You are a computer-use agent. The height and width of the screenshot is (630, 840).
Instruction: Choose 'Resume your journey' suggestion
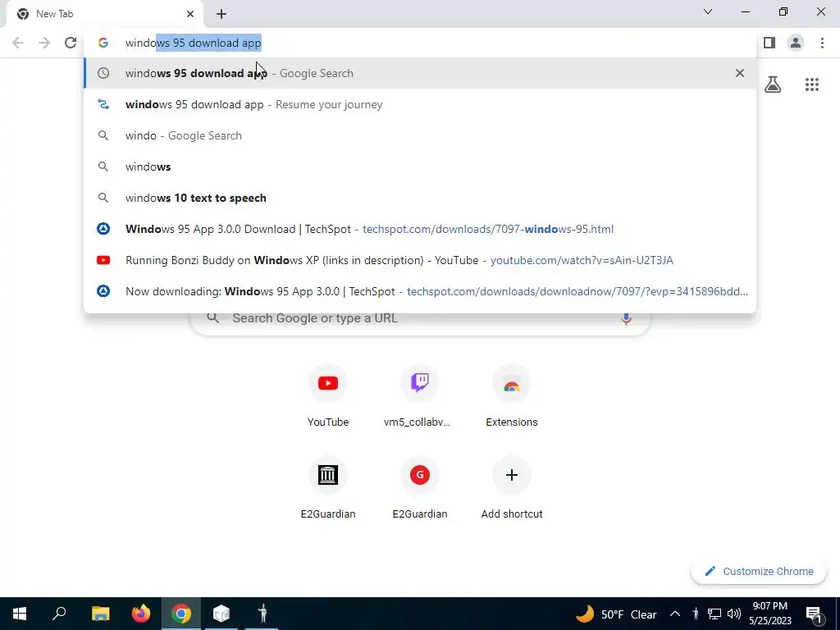pyautogui.click(x=420, y=104)
